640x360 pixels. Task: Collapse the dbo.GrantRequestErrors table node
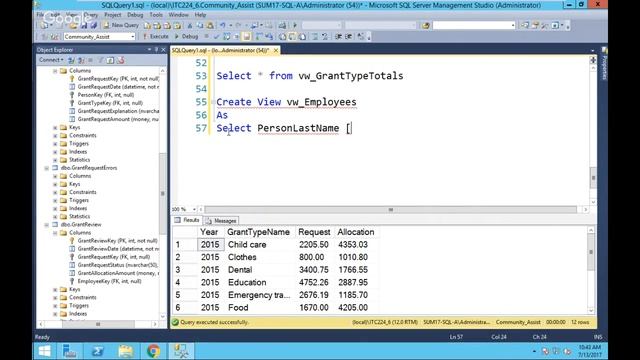(47, 168)
